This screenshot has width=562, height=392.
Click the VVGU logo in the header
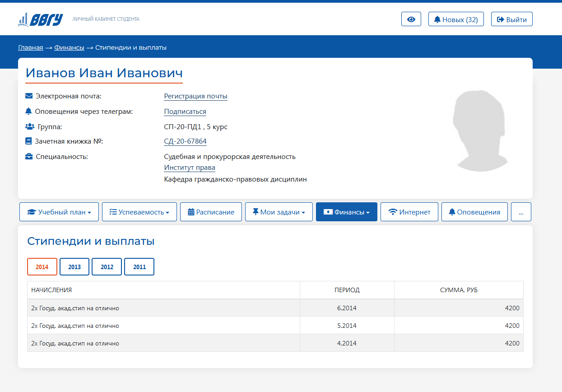40,19
